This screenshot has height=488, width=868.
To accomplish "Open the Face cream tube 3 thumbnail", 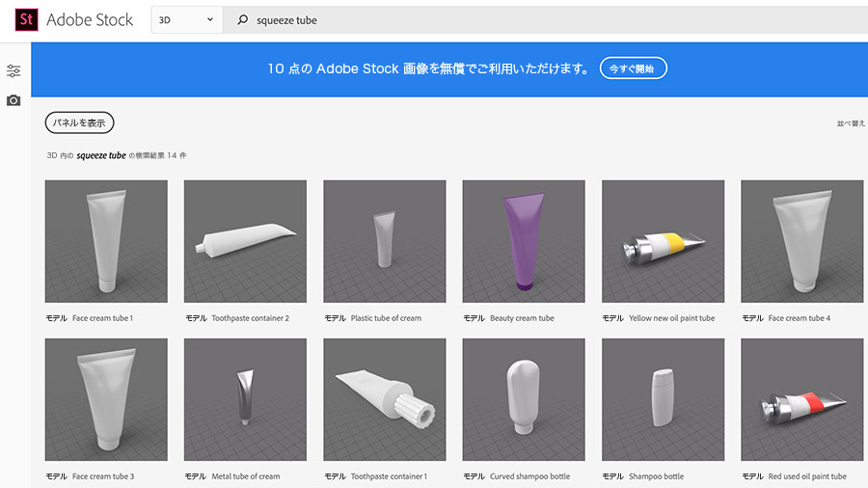I will click(106, 399).
